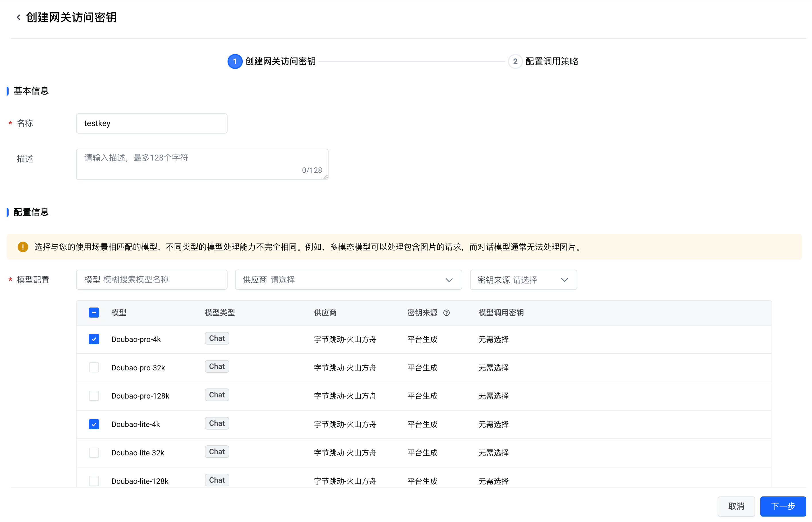This screenshot has width=812, height=522.
Task: Check the Doubao-pro-32k checkbox
Action: (94, 367)
